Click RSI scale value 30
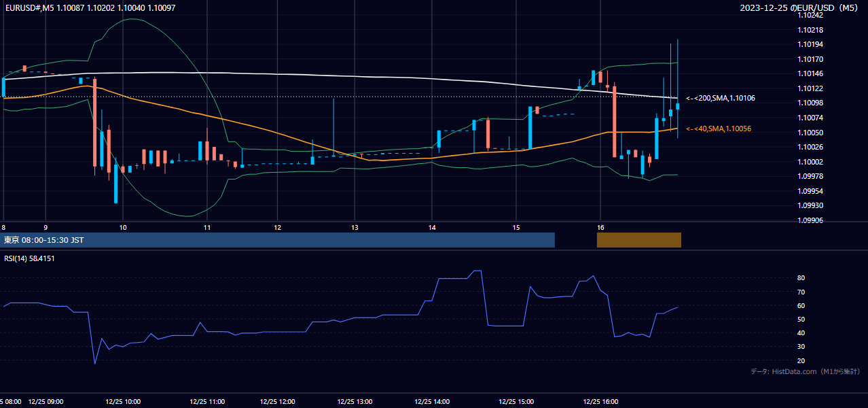This screenshot has height=408, width=868. tap(801, 347)
